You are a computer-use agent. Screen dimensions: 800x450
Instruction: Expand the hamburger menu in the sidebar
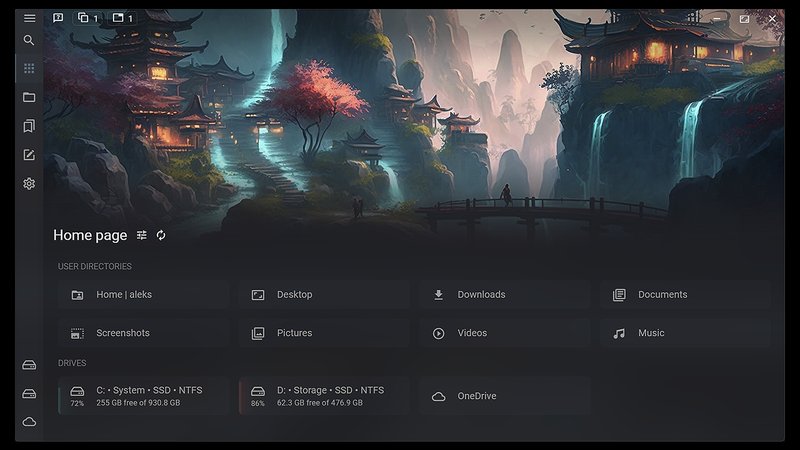29,18
